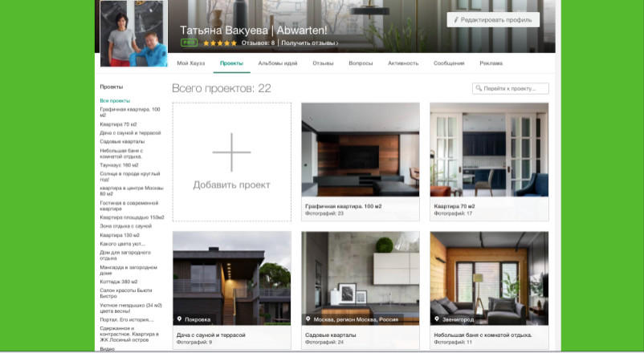Click the profile photo avatar
644x353 pixels.
pyautogui.click(x=134, y=33)
